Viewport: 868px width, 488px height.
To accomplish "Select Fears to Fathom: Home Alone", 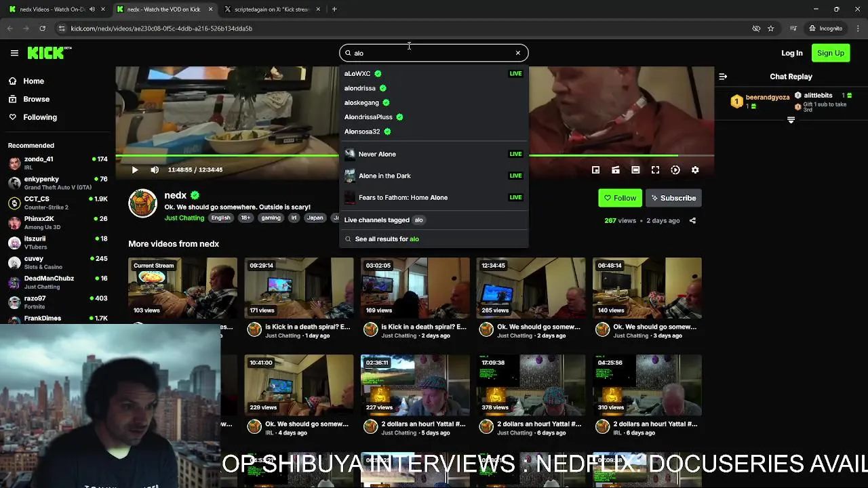I will [x=433, y=197].
